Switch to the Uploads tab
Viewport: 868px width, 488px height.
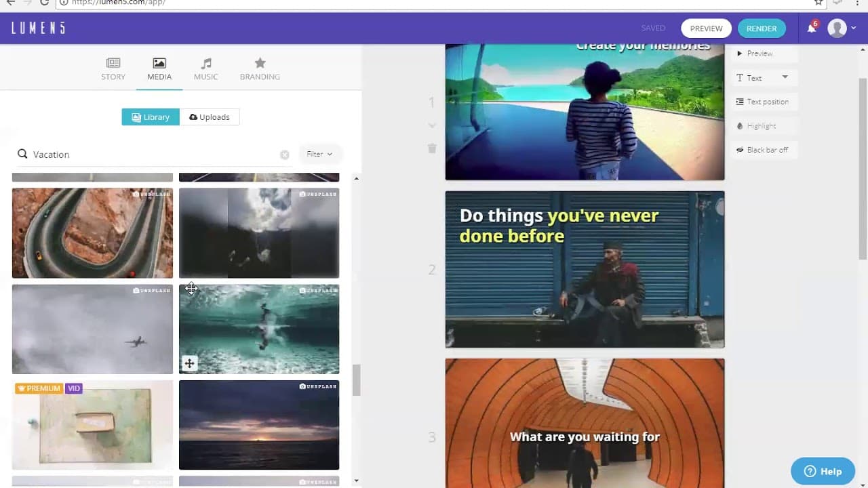pos(210,117)
